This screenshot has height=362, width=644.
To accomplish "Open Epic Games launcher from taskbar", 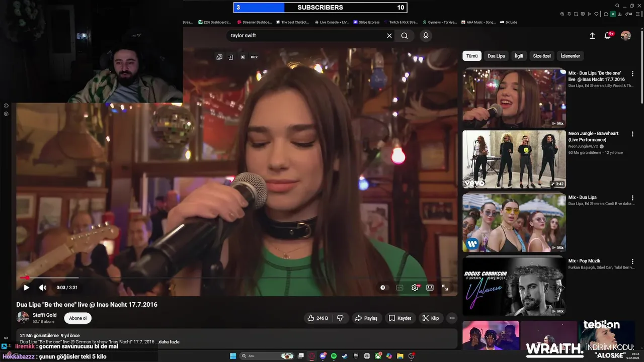I will [356, 356].
